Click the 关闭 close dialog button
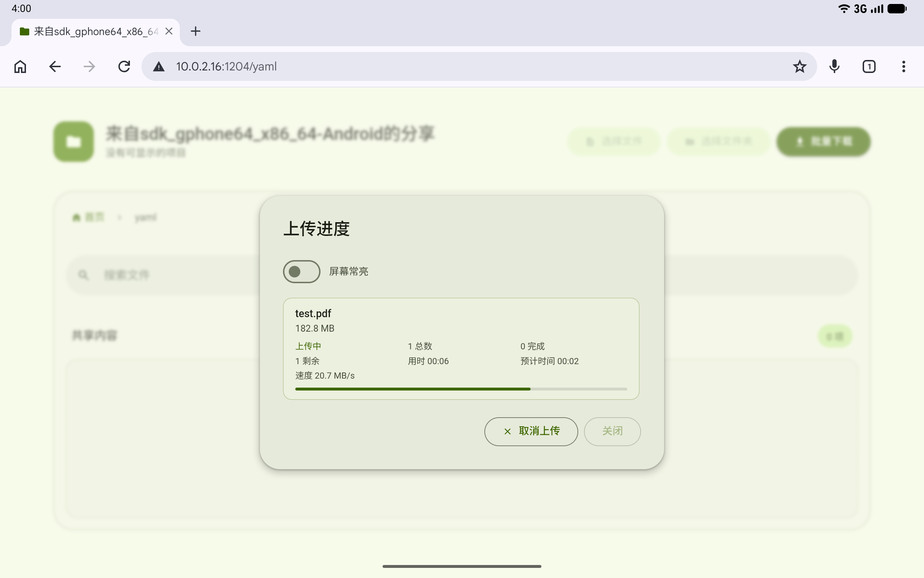This screenshot has width=924, height=578. [x=612, y=431]
